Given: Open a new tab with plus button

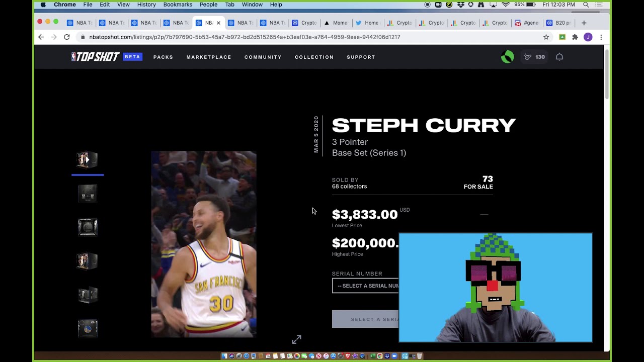Looking at the screenshot, I should coord(584,23).
